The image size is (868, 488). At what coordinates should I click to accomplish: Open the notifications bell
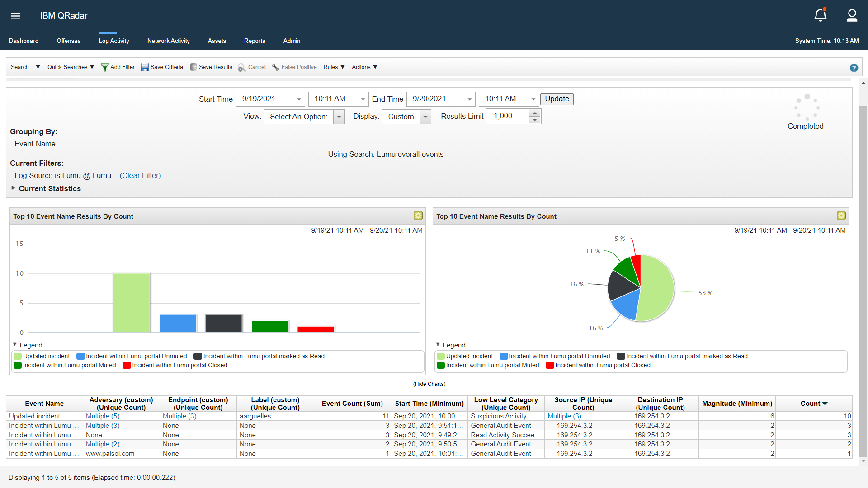(x=821, y=15)
